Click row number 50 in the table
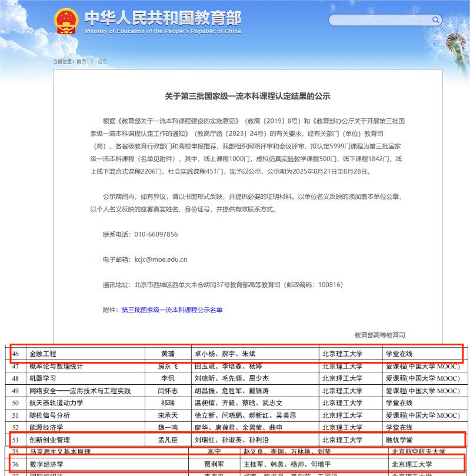The image size is (470, 476). (x=15, y=403)
